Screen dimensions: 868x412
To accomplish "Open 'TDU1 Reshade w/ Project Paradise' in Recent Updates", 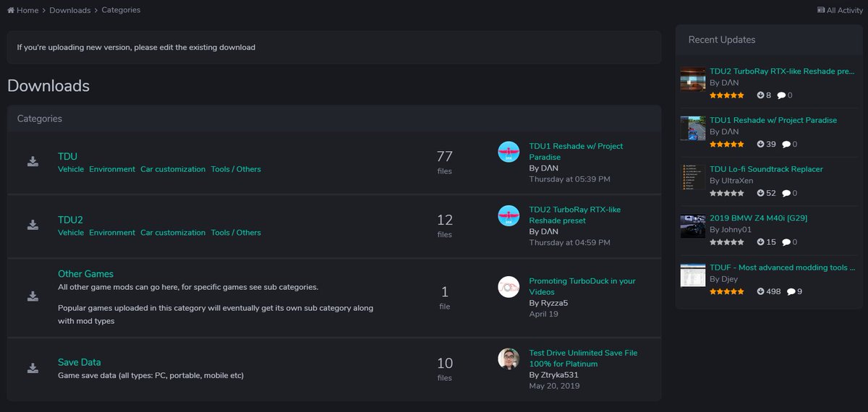I will tap(773, 120).
